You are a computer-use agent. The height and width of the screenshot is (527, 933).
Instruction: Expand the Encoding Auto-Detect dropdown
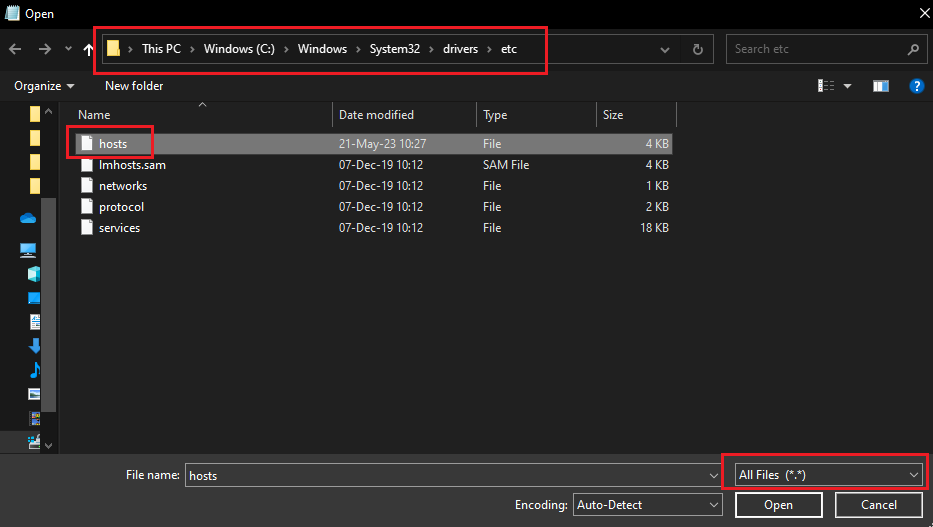(x=648, y=505)
